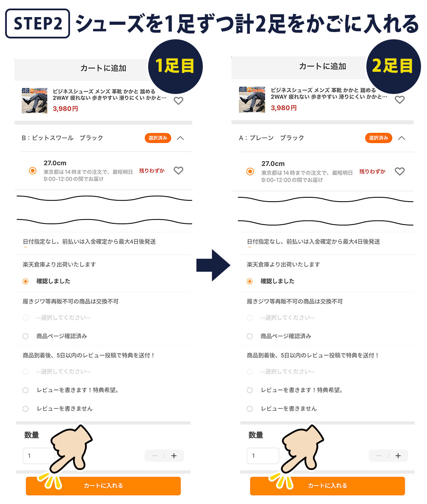427x504 pixels.
Task: Decrease quantity with minus in left panel
Action: point(155,456)
